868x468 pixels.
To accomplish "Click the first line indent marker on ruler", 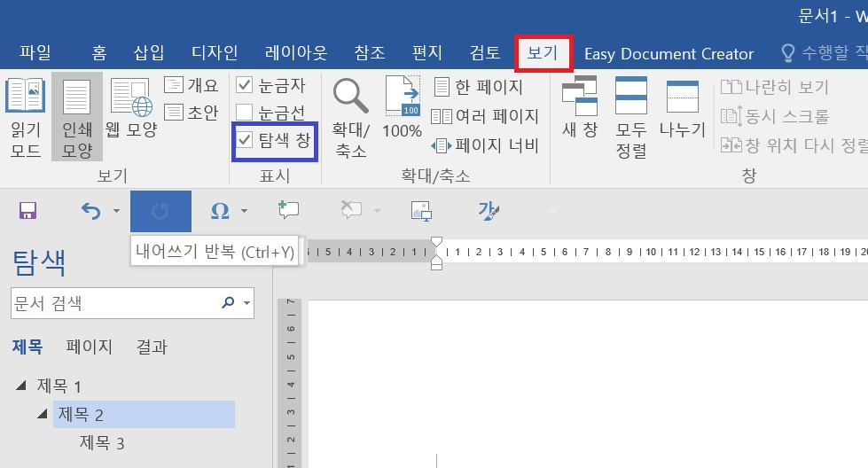I will [437, 242].
